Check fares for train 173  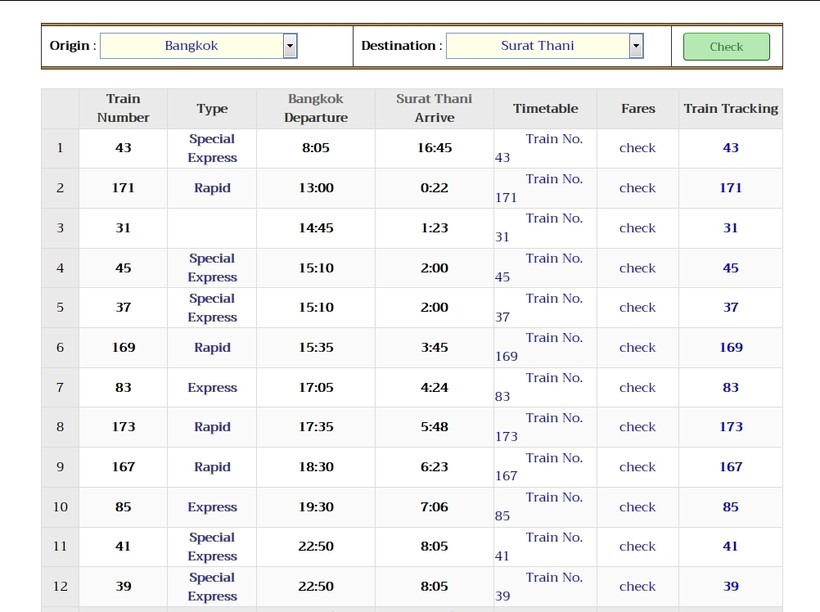click(637, 427)
